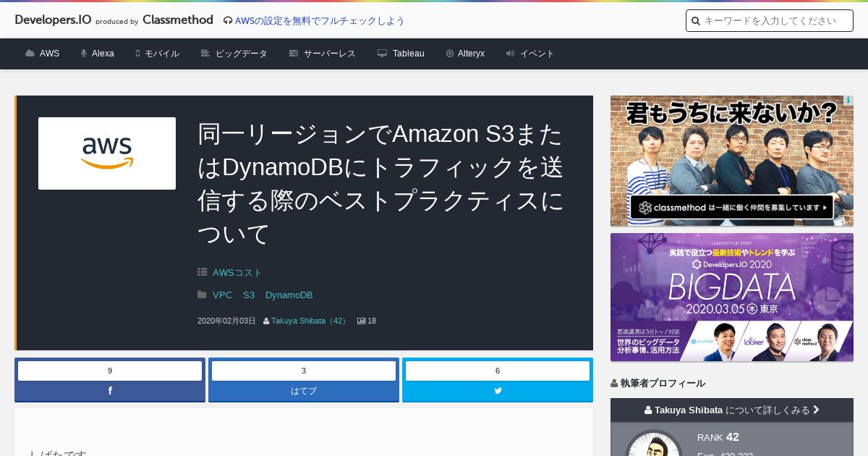Click the folder icon beside the tags
868x456 pixels.
(202, 295)
